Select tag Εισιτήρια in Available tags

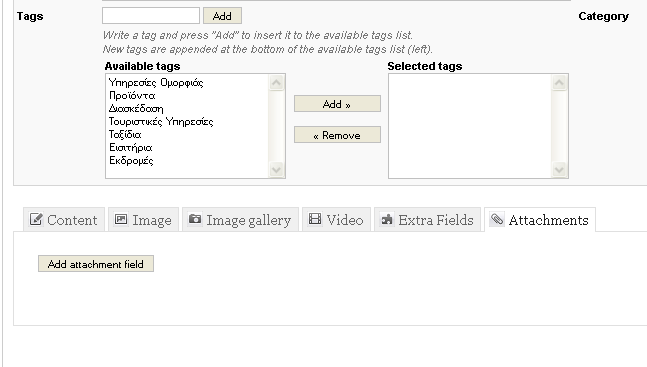pyautogui.click(x=188, y=148)
